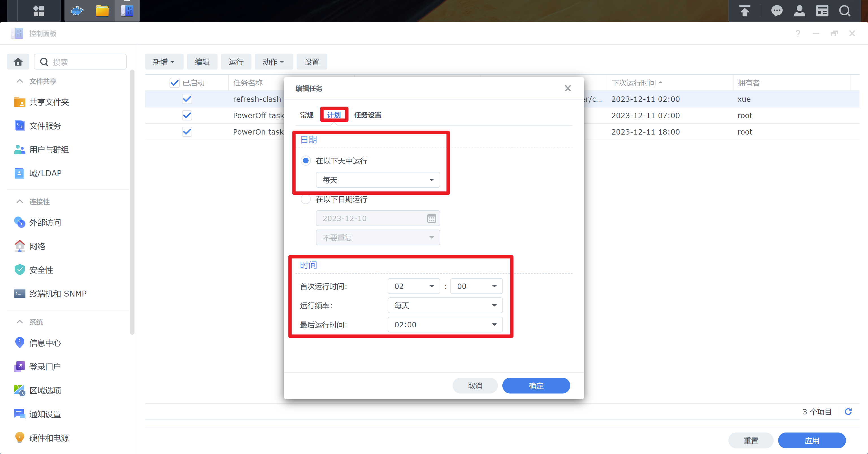Refresh the task list with reload icon

(849, 412)
